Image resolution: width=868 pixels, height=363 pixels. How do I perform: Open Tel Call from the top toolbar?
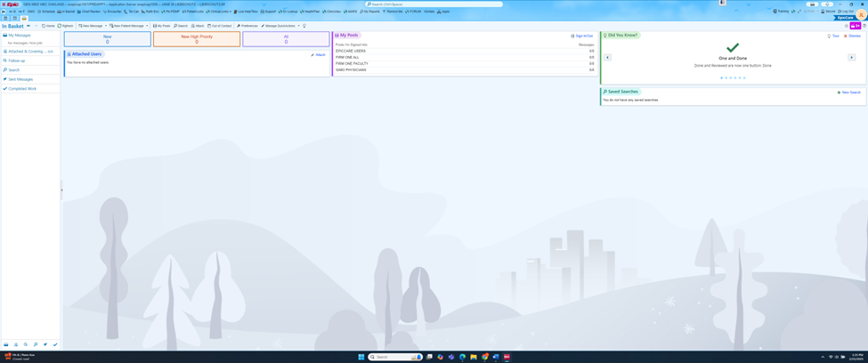tap(132, 12)
